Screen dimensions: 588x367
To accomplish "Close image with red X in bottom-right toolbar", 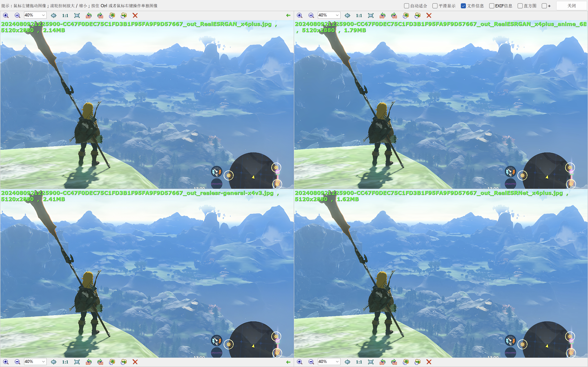I will [429, 362].
